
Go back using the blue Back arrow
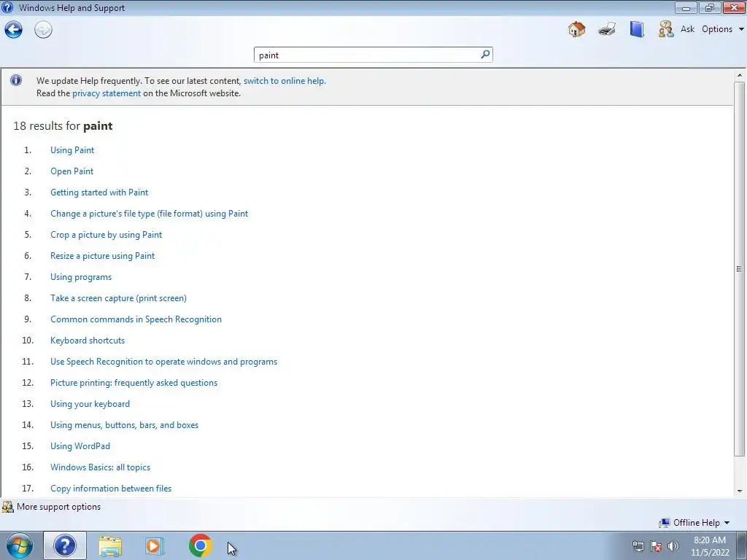pos(13,29)
